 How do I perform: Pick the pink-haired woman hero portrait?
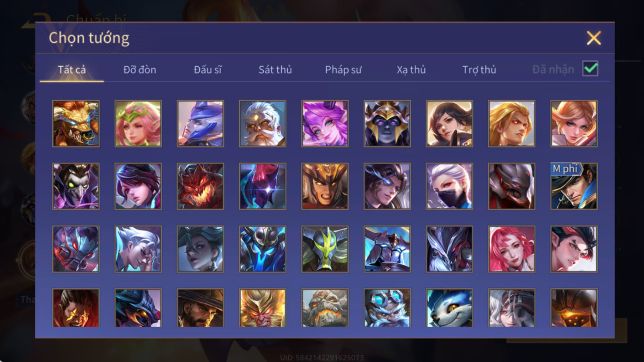tap(512, 249)
